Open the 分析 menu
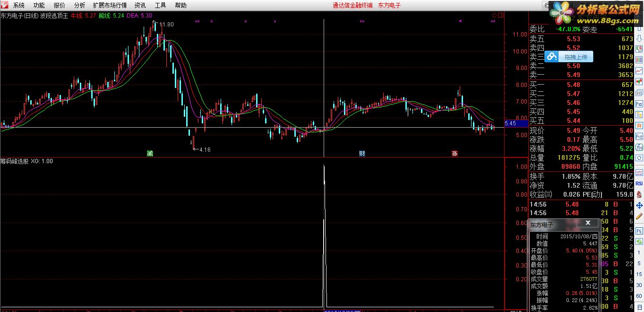 [80, 6]
